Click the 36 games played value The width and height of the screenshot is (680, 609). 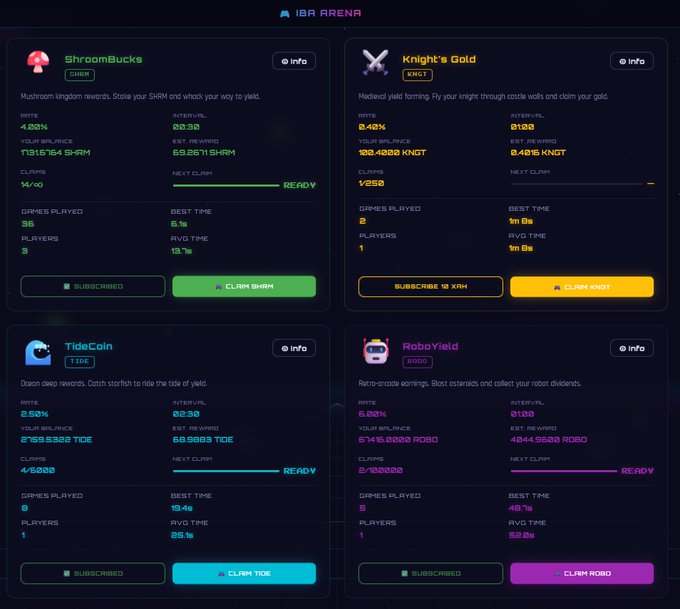[x=28, y=224]
